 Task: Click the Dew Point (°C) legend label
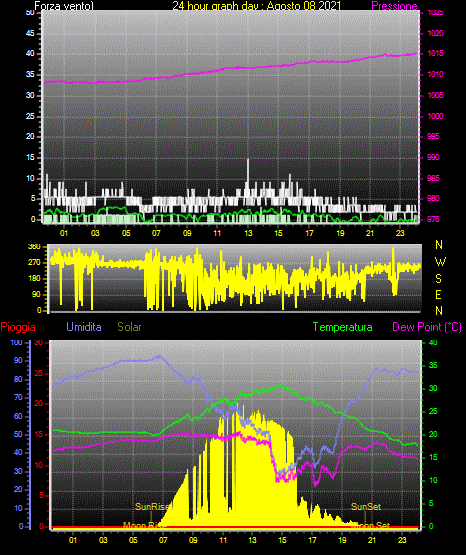pos(427,327)
